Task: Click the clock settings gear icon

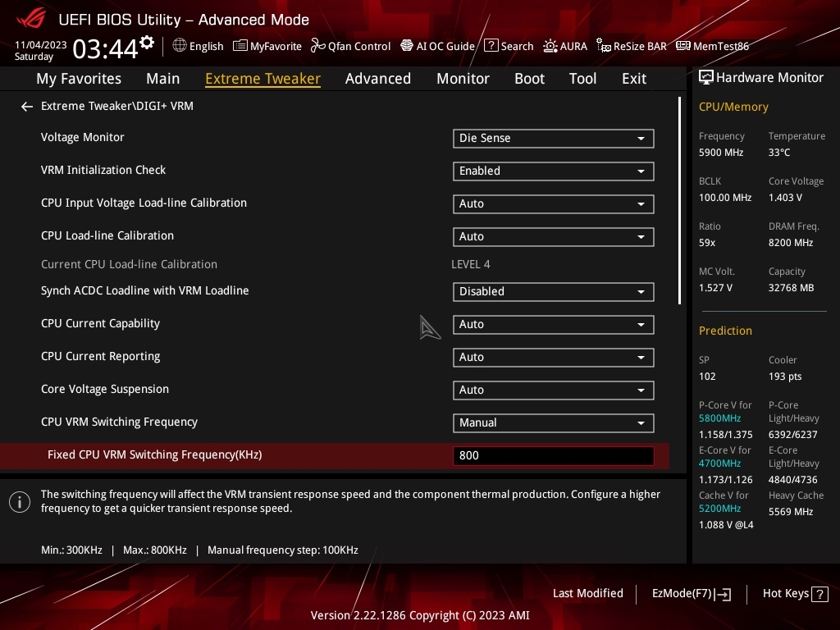Action: click(145, 39)
